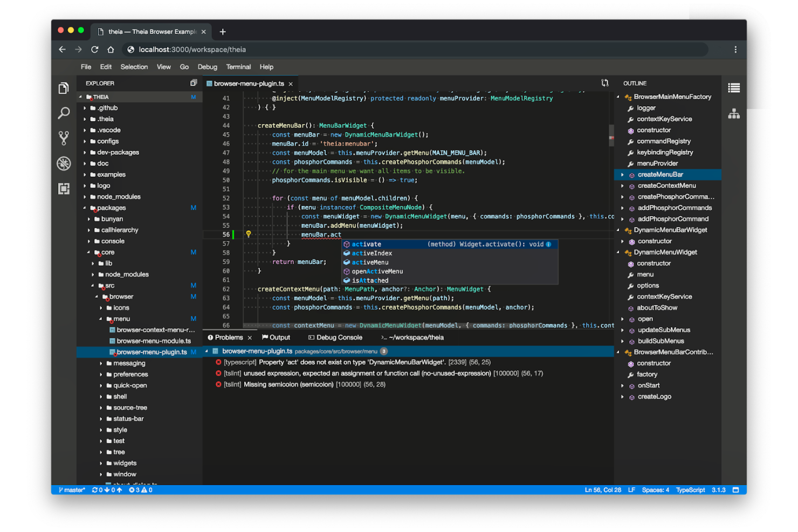The height and width of the screenshot is (532, 798).
Task: Click the refresh icon above the editor
Action: [x=604, y=83]
